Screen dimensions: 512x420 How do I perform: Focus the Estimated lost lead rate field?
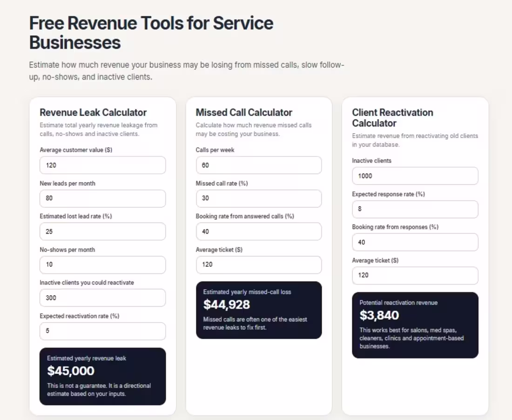pyautogui.click(x=102, y=231)
